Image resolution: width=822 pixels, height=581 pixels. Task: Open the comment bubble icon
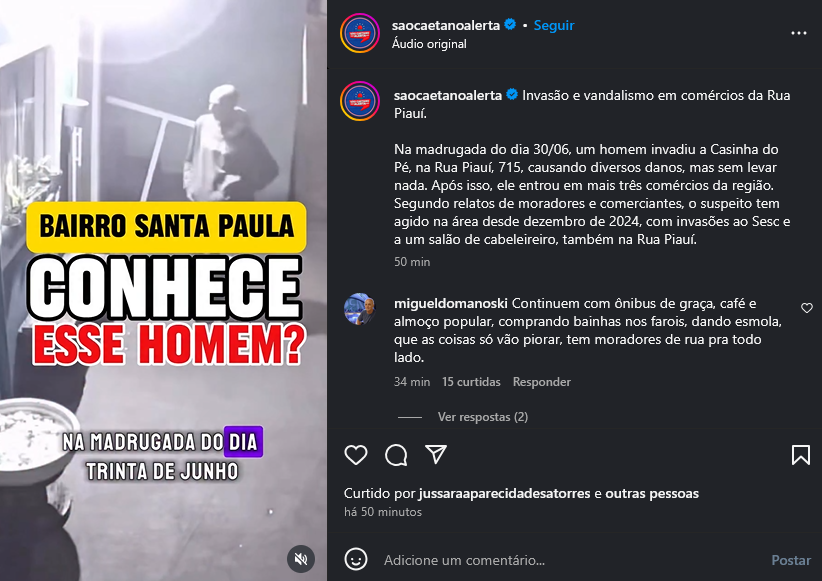pos(396,455)
